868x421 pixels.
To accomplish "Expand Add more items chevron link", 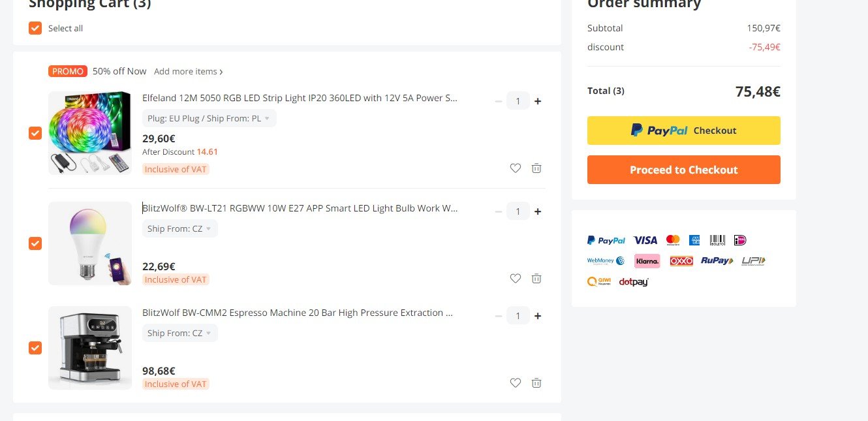I will pos(189,71).
